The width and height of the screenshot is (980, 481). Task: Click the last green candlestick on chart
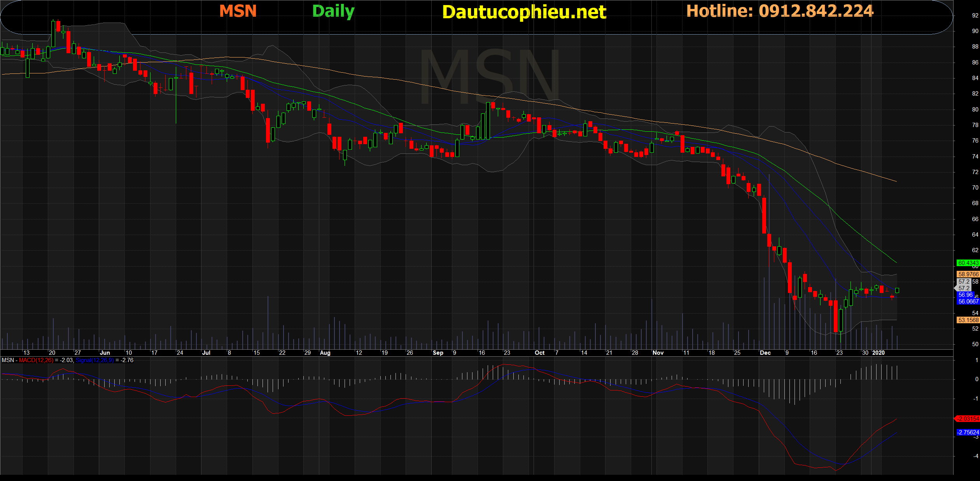897,290
